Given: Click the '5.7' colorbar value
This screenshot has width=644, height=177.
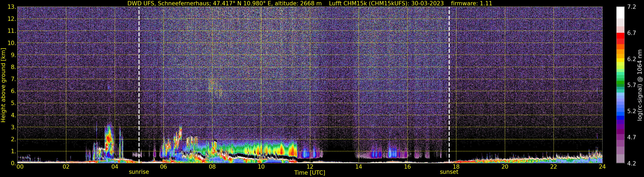Looking at the screenshot, I should (632, 85).
